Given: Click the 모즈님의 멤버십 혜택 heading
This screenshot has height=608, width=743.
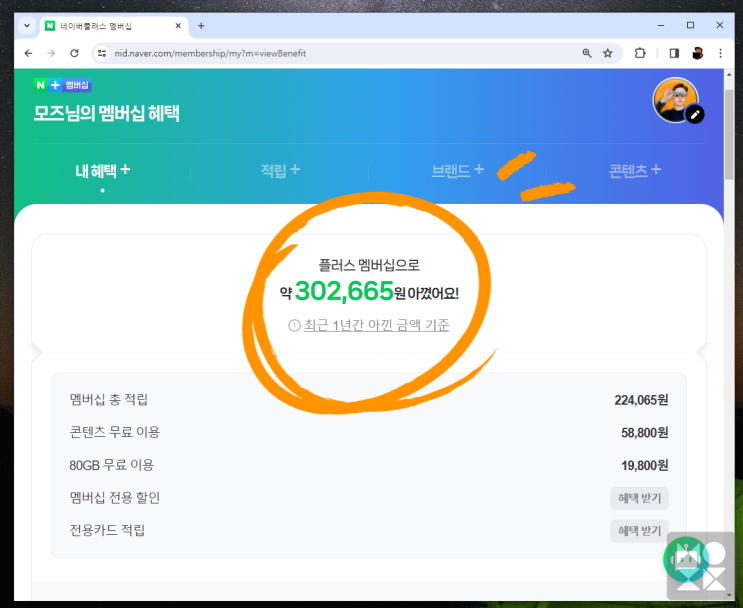Looking at the screenshot, I should coord(107,113).
